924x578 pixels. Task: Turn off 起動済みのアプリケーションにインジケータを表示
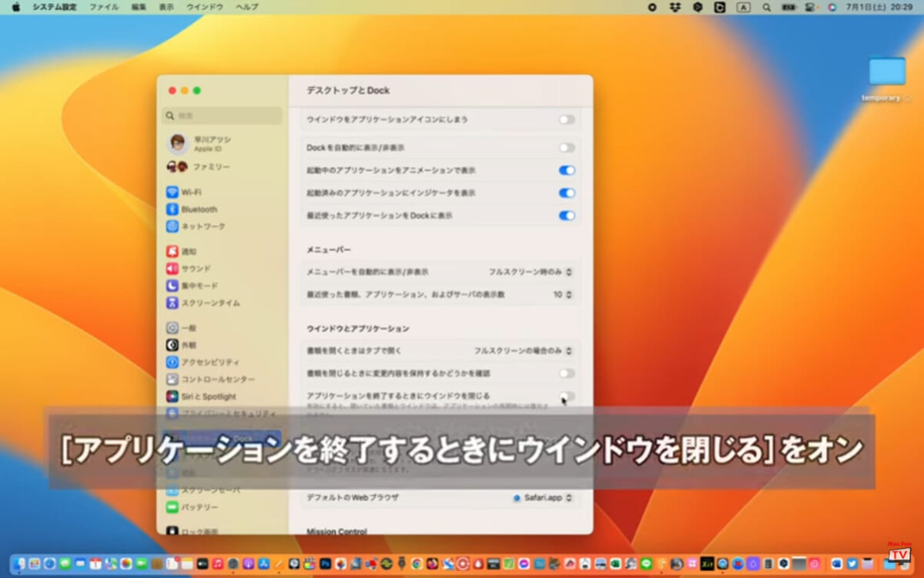(x=567, y=193)
